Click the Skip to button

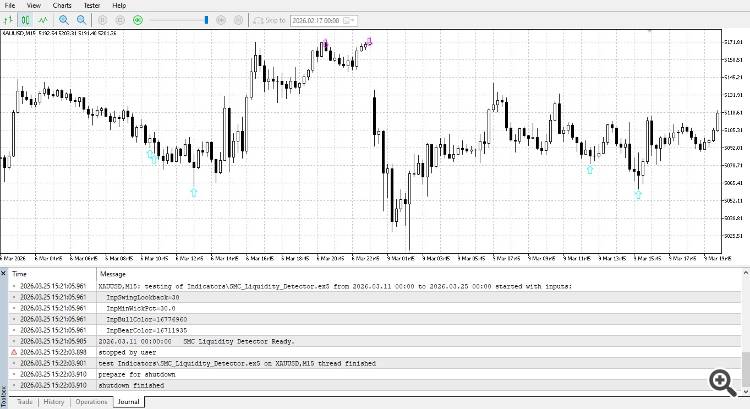[269, 20]
